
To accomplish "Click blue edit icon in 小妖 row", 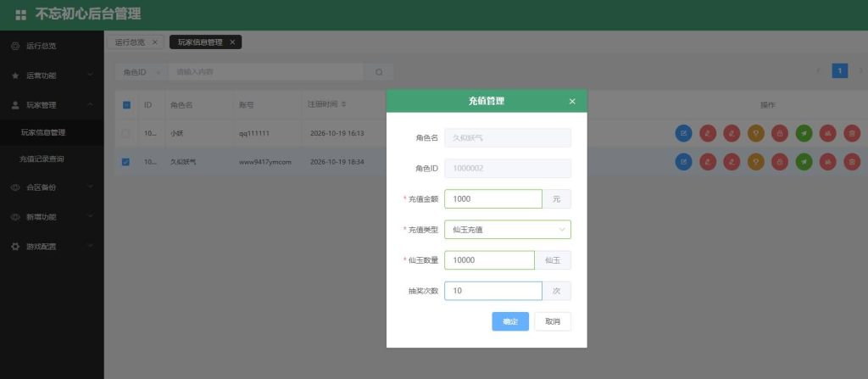I will (x=684, y=133).
